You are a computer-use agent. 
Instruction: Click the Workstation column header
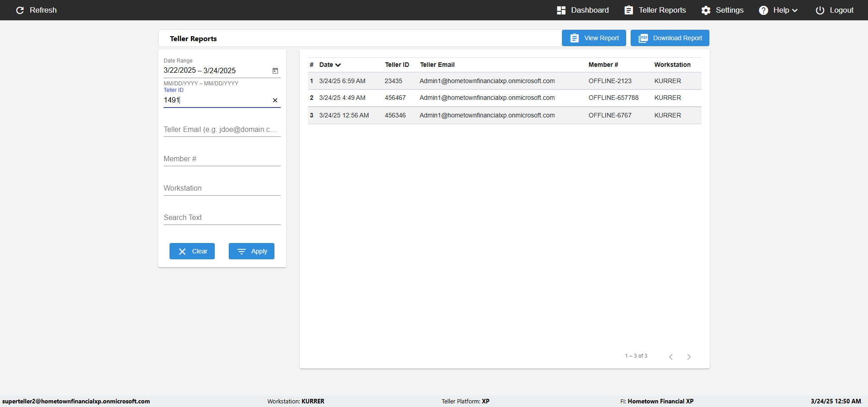pos(672,65)
